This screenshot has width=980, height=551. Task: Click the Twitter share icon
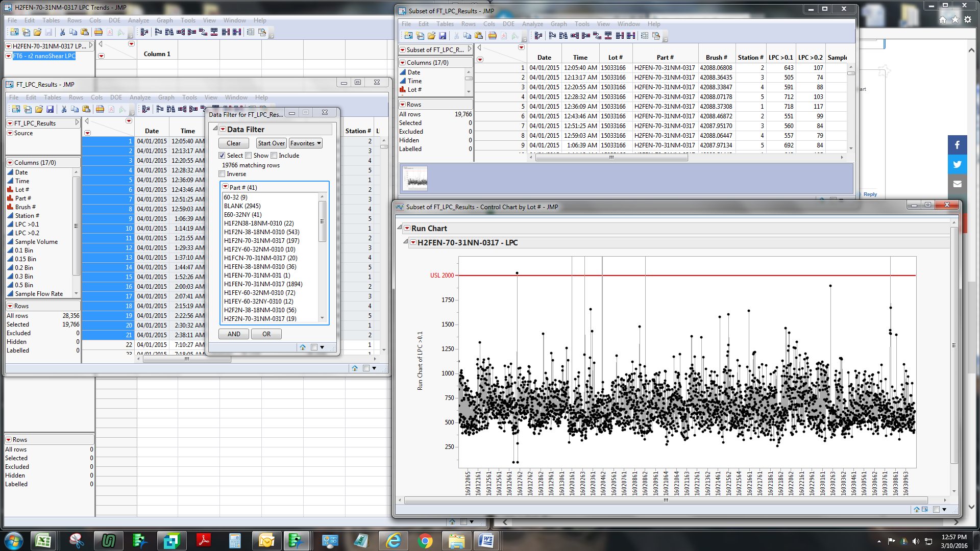(957, 164)
